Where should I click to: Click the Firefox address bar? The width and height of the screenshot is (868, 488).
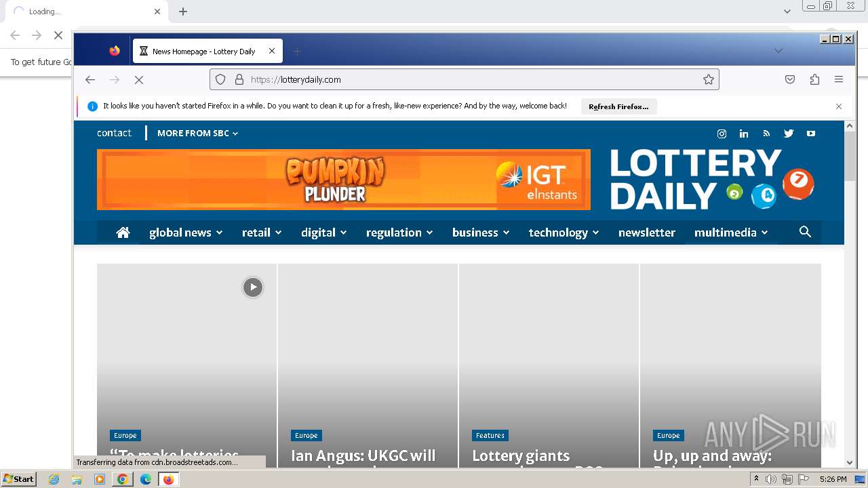(465, 79)
